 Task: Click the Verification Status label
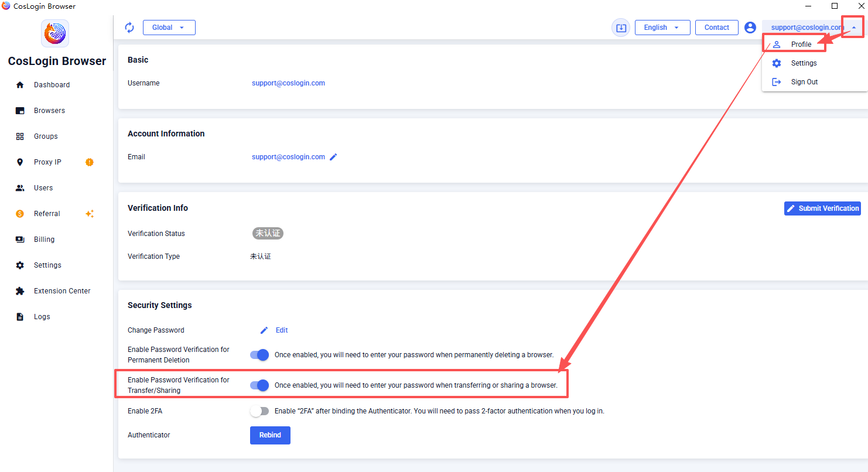[x=156, y=234]
